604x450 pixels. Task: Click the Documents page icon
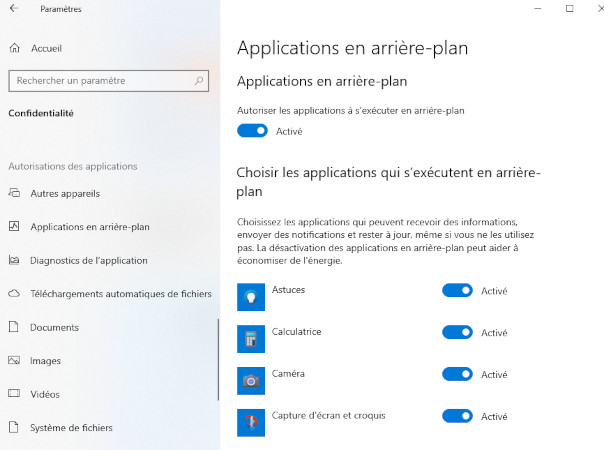(14, 327)
